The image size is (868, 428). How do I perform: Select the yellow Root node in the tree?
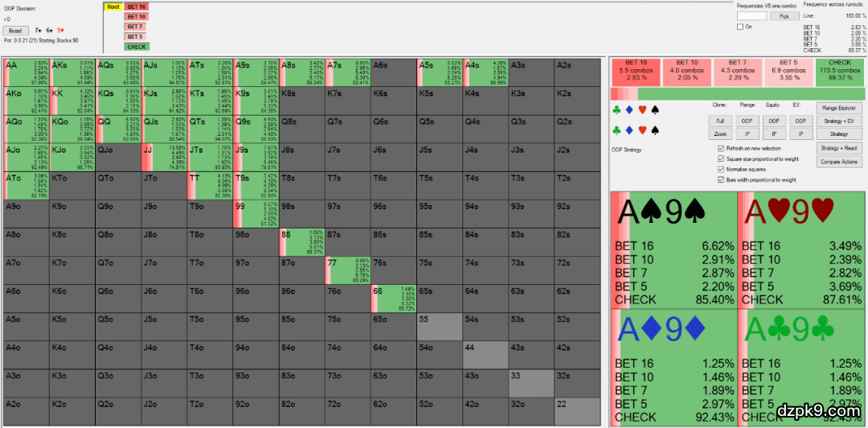click(113, 6)
